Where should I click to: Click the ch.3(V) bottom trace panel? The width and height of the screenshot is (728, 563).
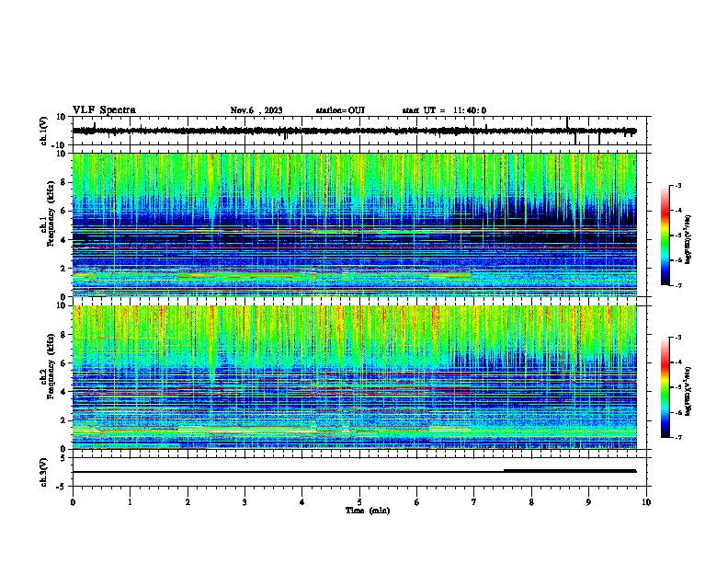click(361, 472)
